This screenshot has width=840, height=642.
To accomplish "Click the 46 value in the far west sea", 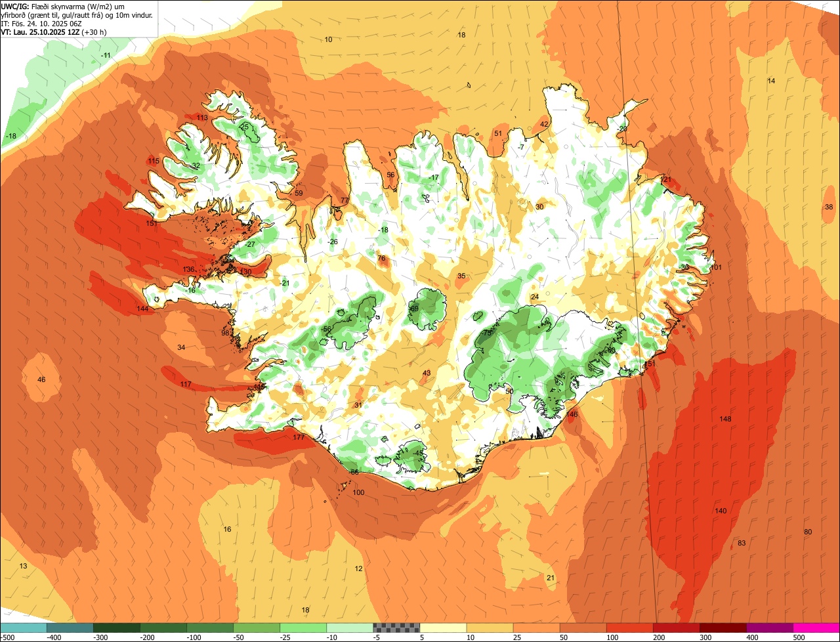I will (x=41, y=379).
